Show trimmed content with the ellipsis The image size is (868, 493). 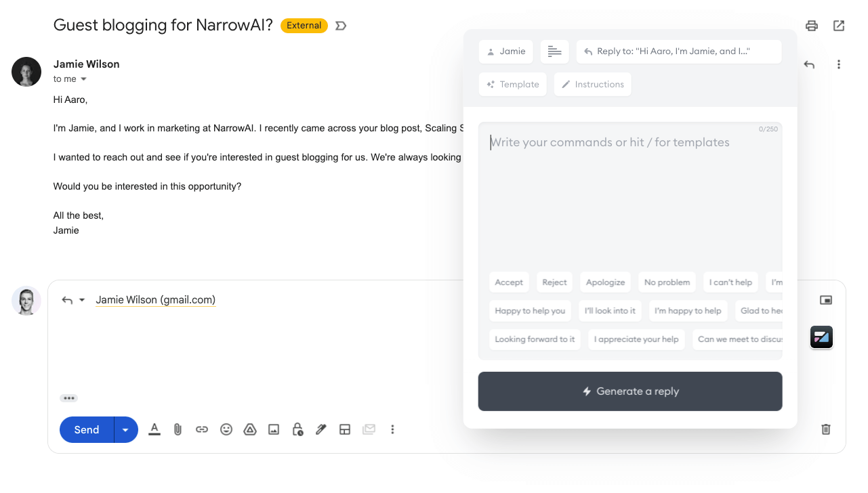point(68,398)
